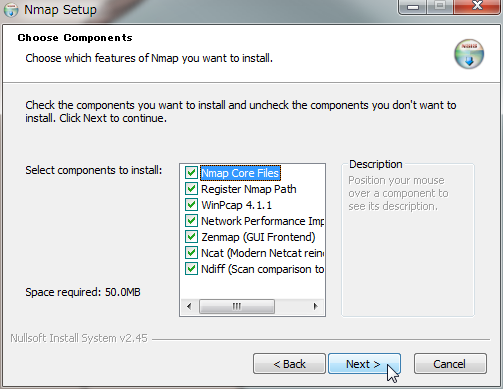Disable the Zenmap (GUI Frontend) component

pyautogui.click(x=191, y=237)
